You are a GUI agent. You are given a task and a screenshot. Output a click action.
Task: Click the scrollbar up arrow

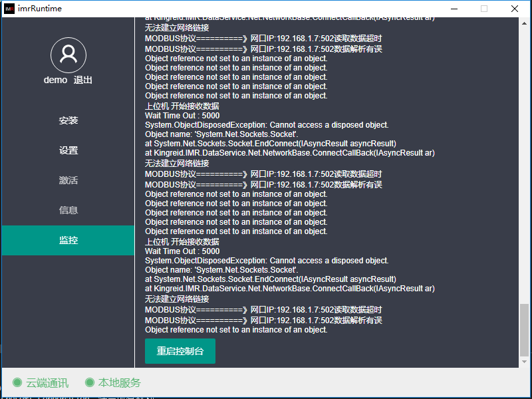pos(524,22)
